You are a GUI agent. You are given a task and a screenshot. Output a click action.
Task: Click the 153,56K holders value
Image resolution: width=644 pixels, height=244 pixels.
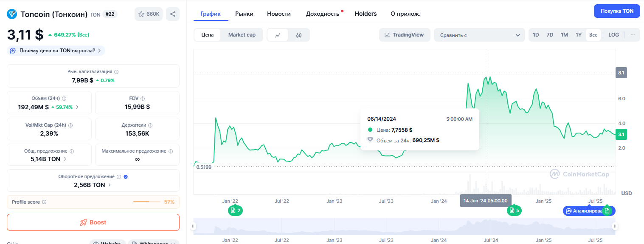tap(137, 133)
